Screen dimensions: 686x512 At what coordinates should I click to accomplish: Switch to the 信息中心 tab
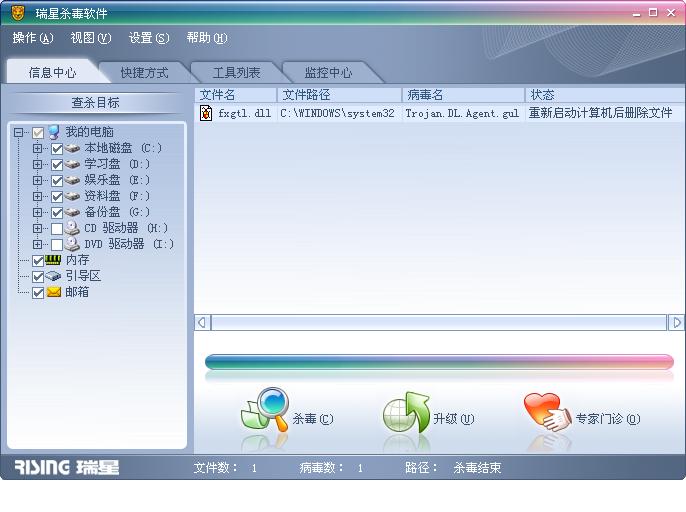pyautogui.click(x=52, y=72)
